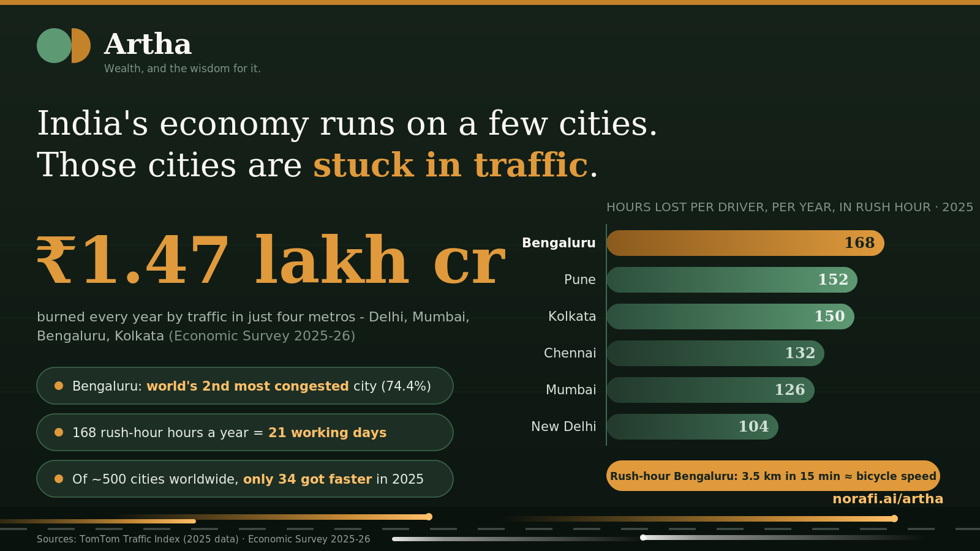Click the 'only 34 got faster' pill
The height and width of the screenshot is (551, 980).
pyautogui.click(x=245, y=479)
